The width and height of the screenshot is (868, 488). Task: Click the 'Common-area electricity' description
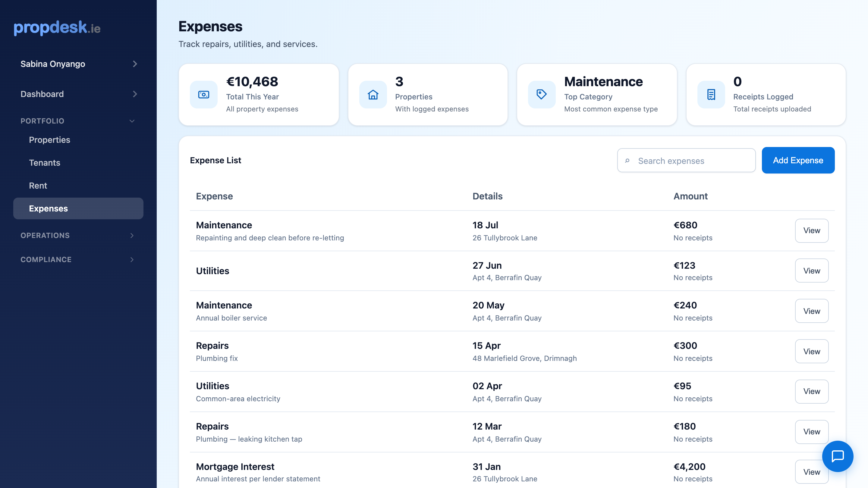238,399
